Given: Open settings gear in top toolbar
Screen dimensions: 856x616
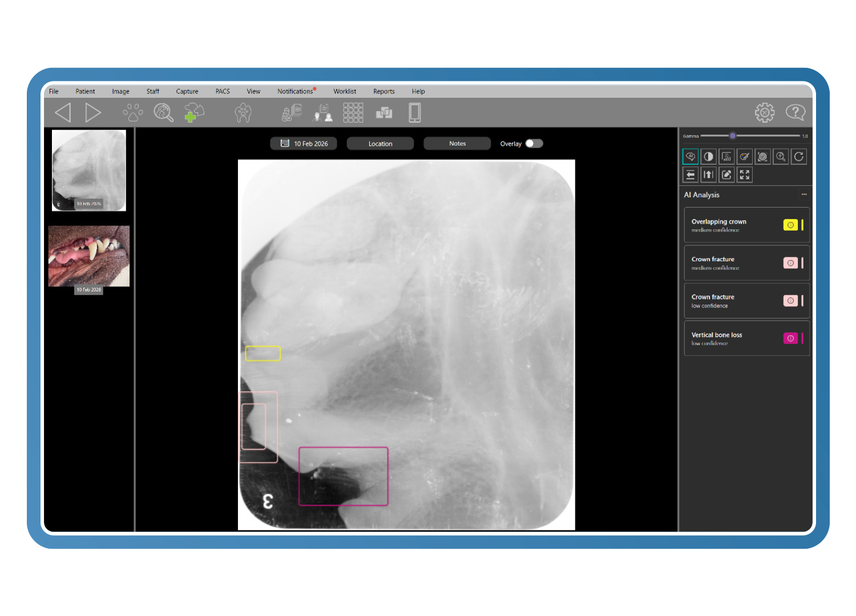Looking at the screenshot, I should point(765,112).
